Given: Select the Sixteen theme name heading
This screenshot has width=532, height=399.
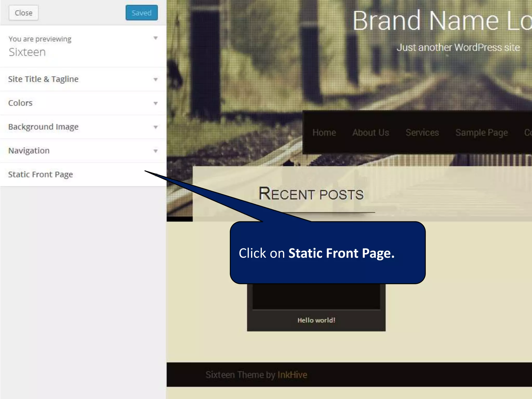Looking at the screenshot, I should click(x=27, y=52).
